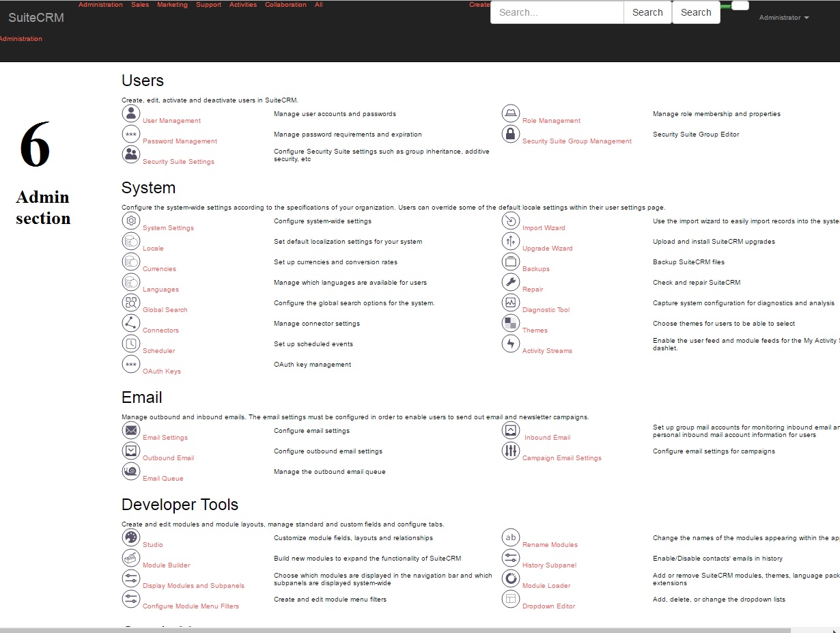Viewport: 840px width, 633px height.
Task: Open the Studio link
Action: pos(152,545)
